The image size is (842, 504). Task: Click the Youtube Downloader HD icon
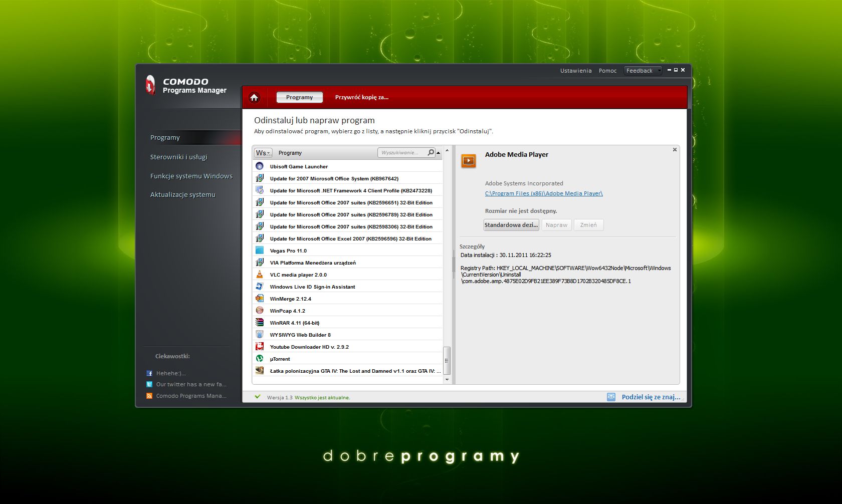click(x=260, y=346)
